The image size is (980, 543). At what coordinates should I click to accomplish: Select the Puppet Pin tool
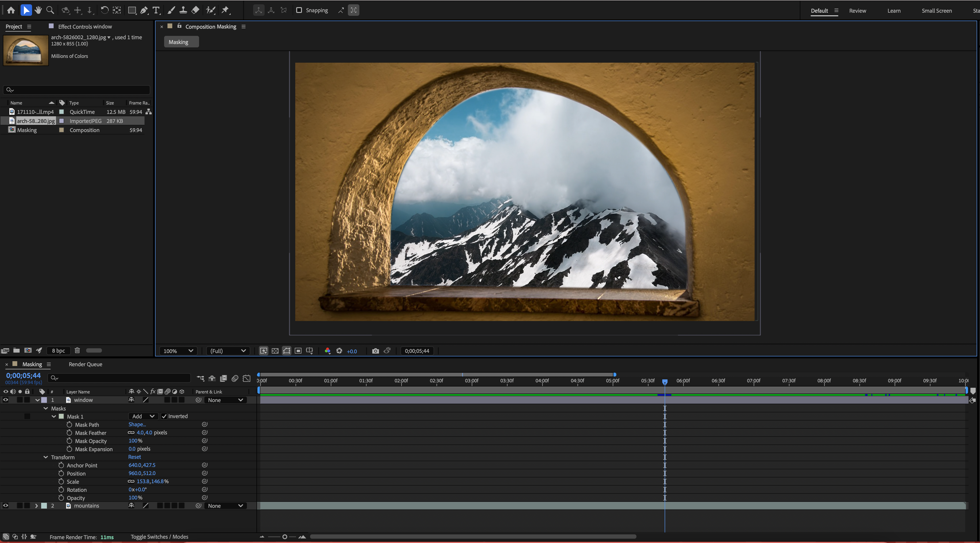coord(225,10)
